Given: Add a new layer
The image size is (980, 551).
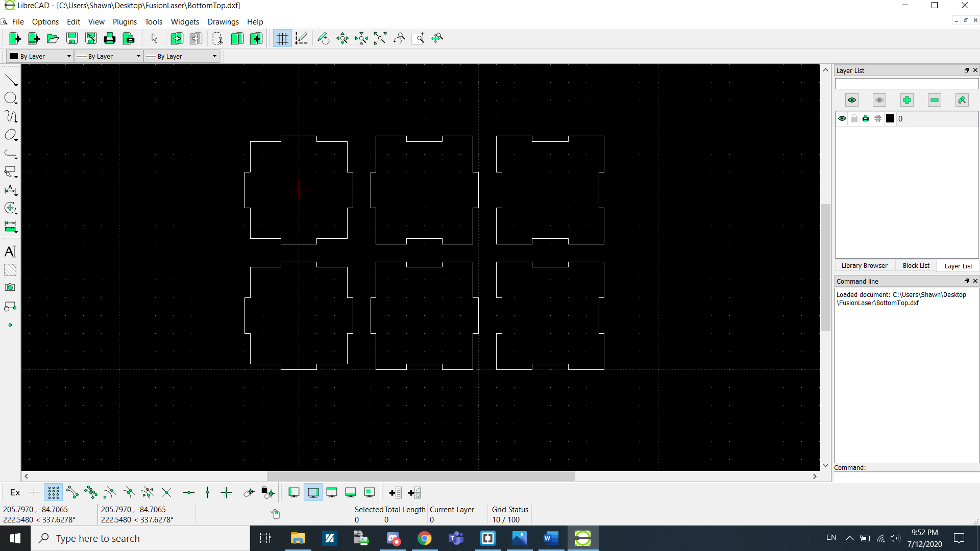Looking at the screenshot, I should pos(907,100).
